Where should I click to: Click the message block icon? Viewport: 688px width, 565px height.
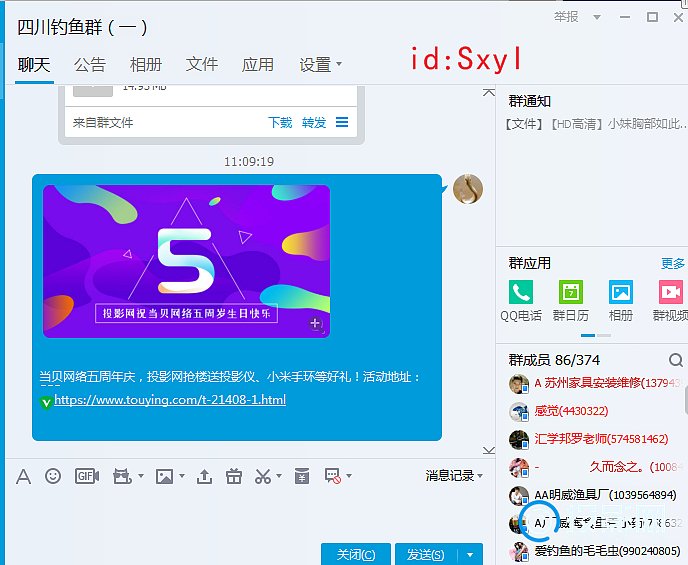point(333,476)
